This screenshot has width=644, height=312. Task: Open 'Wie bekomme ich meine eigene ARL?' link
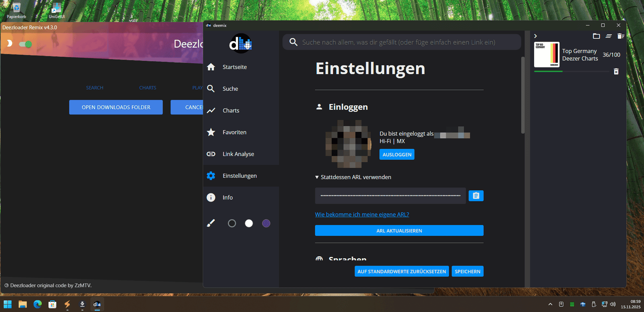362,214
